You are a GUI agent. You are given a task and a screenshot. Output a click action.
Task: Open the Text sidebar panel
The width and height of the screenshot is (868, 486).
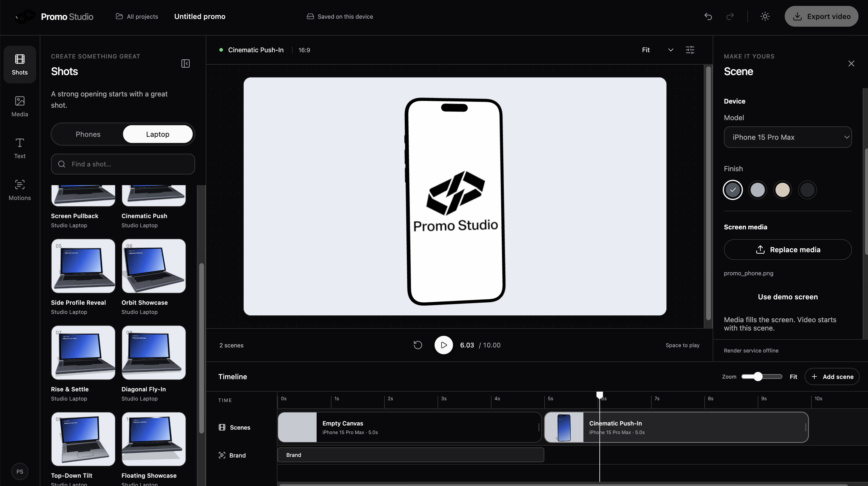(20, 148)
